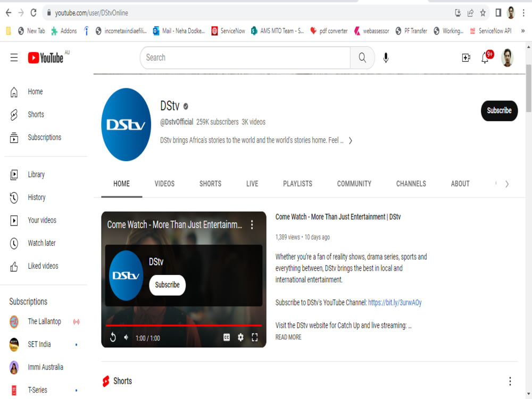Focus the YouTube Search field
Image resolution: width=532 pixels, height=399 pixels.
pyautogui.click(x=245, y=57)
